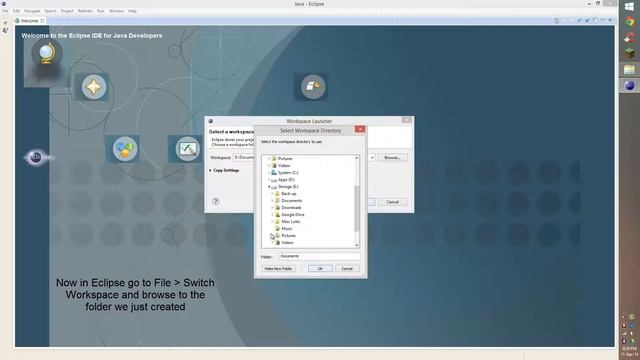Open the Run menu
The image size is (640, 360).
click(x=100, y=11)
